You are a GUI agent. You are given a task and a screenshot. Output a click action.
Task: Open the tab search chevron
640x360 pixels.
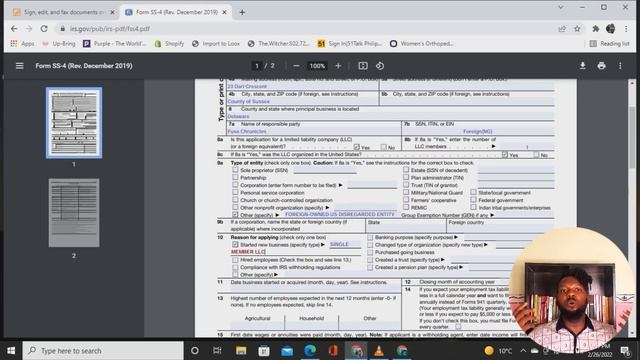[x=561, y=7]
